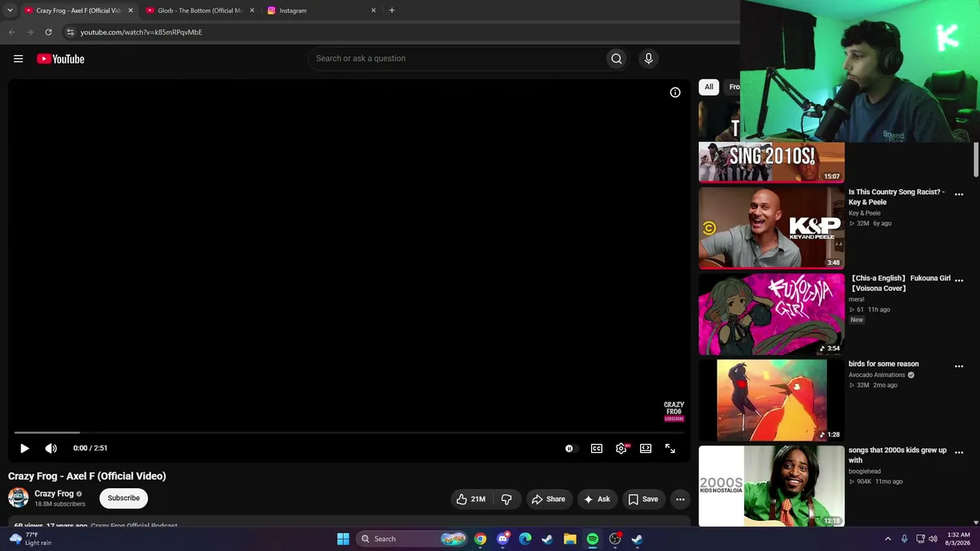View site information for youtube.com
Viewport: 980px width, 551px height.
click(70, 32)
